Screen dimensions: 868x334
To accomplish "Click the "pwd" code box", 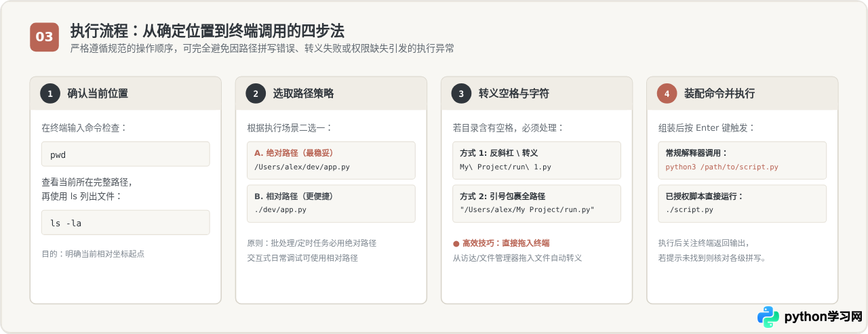I will pyautogui.click(x=125, y=154).
